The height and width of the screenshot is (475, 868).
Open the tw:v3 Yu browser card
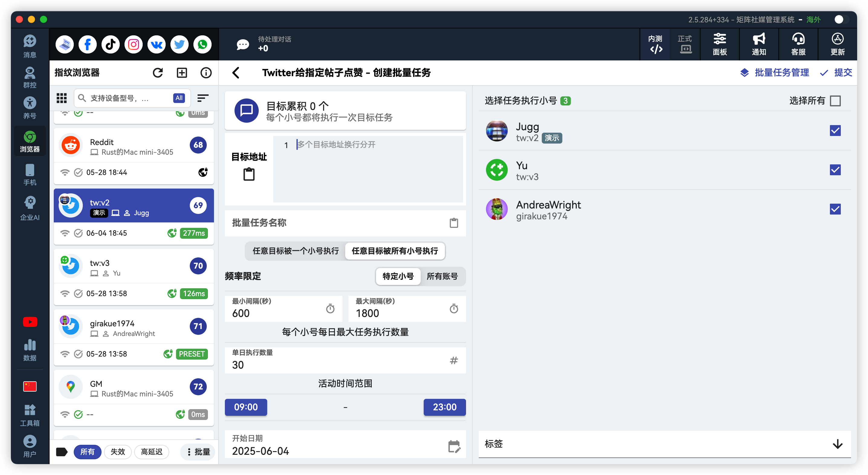(x=134, y=277)
